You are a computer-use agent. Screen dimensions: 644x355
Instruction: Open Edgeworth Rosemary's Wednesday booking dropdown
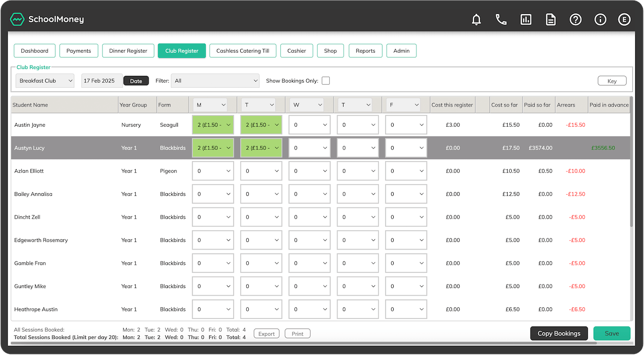[x=310, y=240]
